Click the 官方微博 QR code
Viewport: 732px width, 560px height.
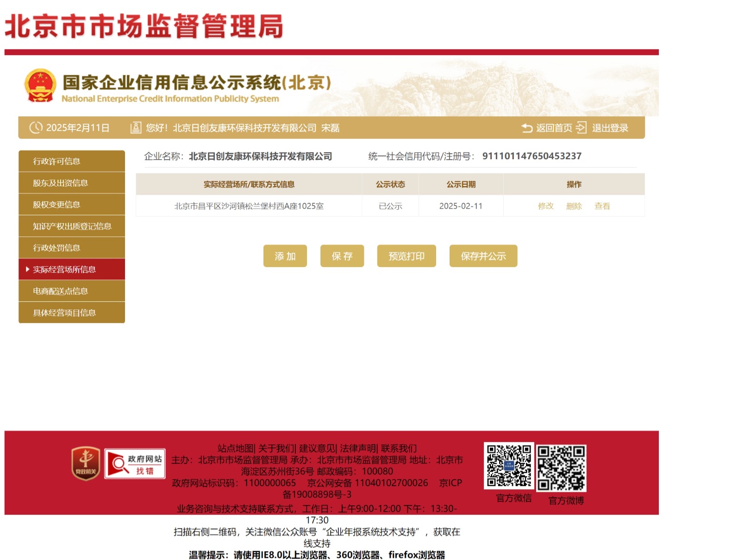(561, 468)
